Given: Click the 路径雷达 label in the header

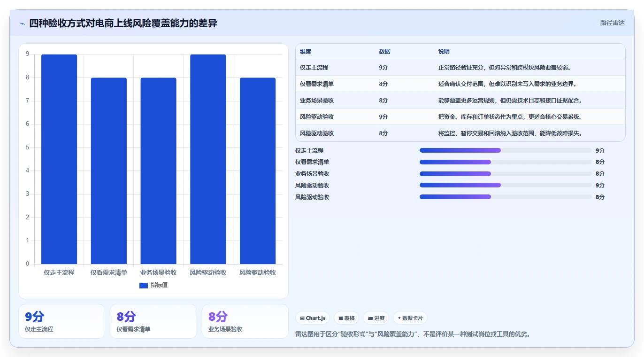Looking at the screenshot, I should (x=612, y=23).
